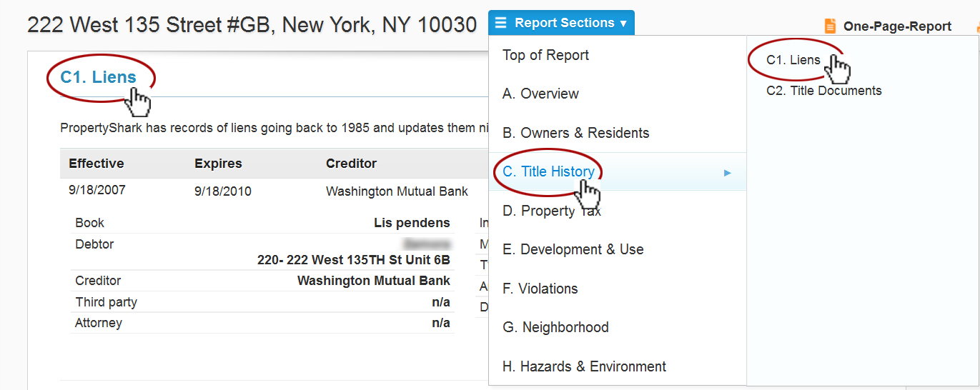The height and width of the screenshot is (390, 980).
Task: Choose B. Owners & Residents menu item
Action: pyautogui.click(x=575, y=133)
